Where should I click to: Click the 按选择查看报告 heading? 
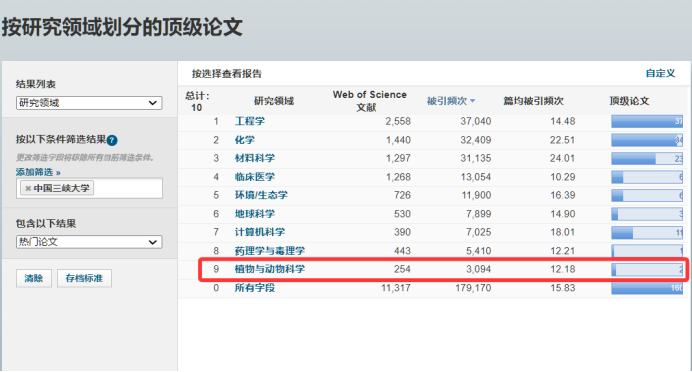pyautogui.click(x=227, y=74)
